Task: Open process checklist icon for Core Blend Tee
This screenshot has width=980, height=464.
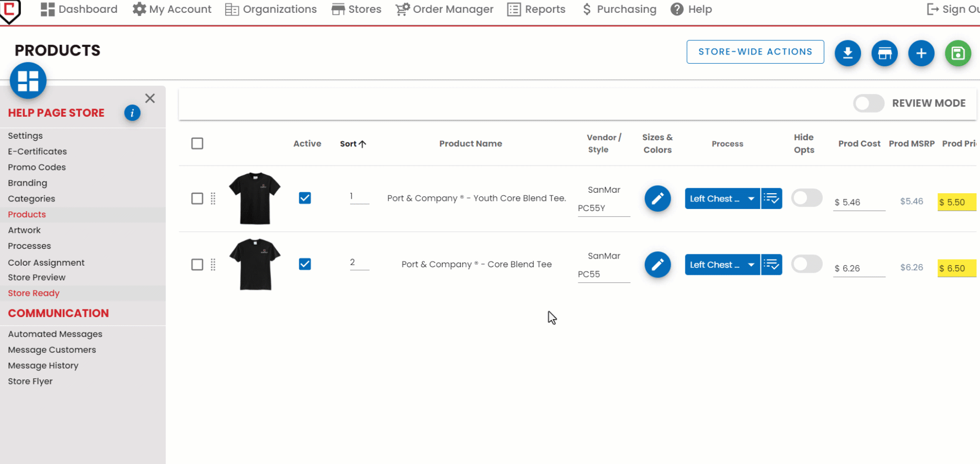Action: click(x=771, y=265)
